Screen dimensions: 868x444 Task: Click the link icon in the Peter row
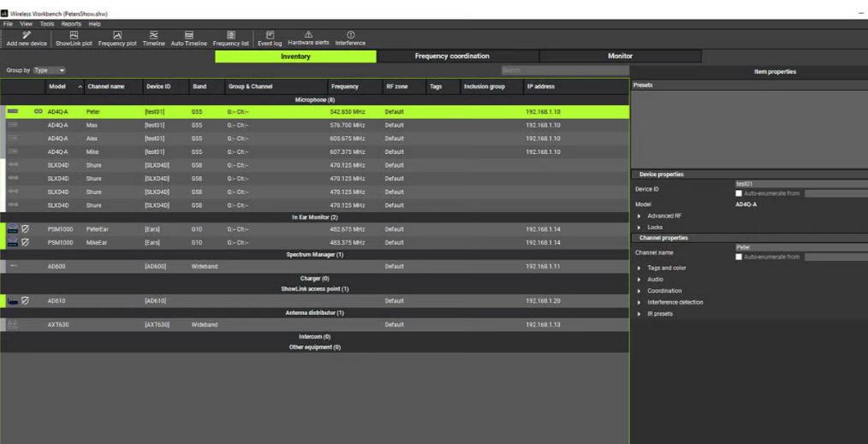coord(39,112)
